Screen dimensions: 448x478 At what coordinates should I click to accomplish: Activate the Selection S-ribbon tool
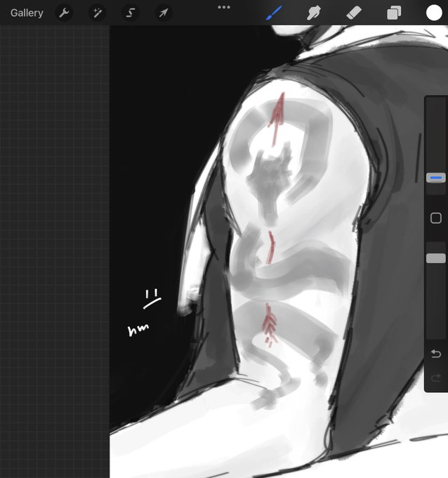[131, 13]
